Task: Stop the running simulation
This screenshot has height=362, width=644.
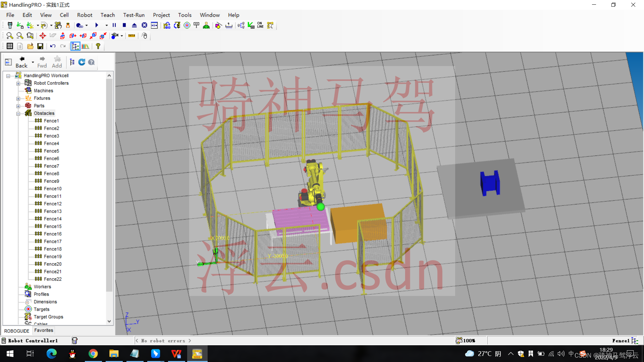Action: [x=124, y=25]
